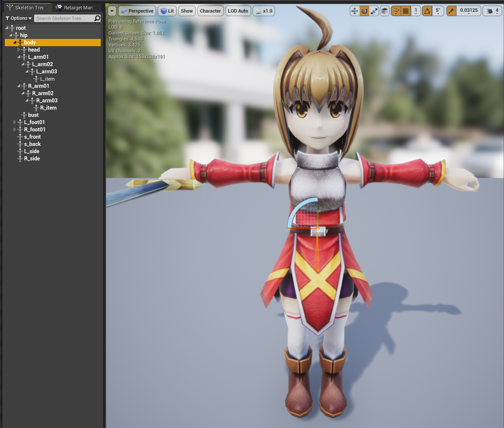504x428 pixels.
Task: Collapse the L_arm01 bone
Action: [x=19, y=57]
